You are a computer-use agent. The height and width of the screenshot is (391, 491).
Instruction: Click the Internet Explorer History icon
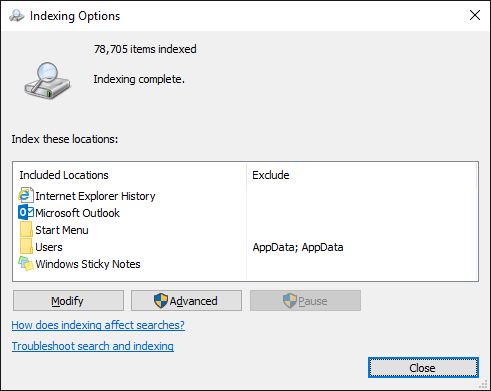click(x=26, y=195)
